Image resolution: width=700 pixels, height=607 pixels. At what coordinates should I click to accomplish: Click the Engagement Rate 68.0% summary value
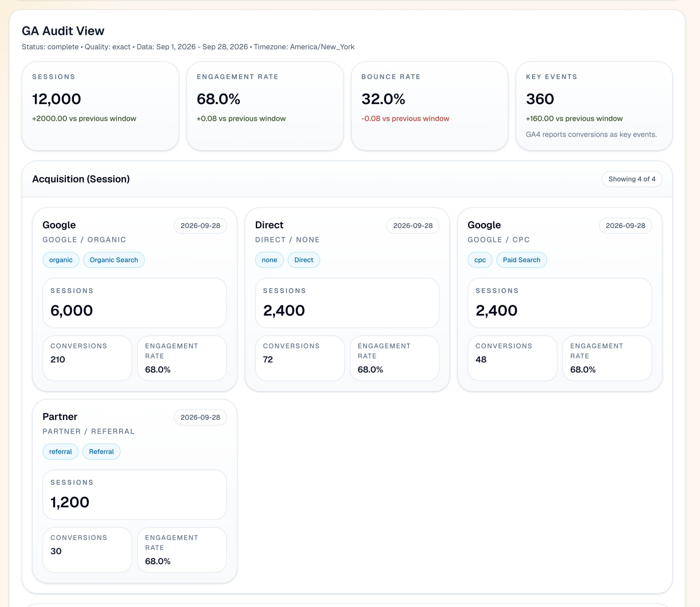(219, 99)
